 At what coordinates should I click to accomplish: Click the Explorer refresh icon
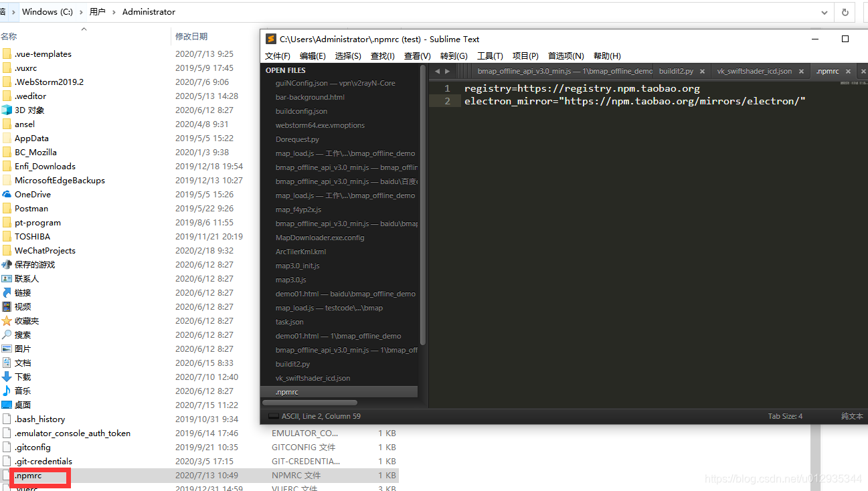[x=845, y=12]
